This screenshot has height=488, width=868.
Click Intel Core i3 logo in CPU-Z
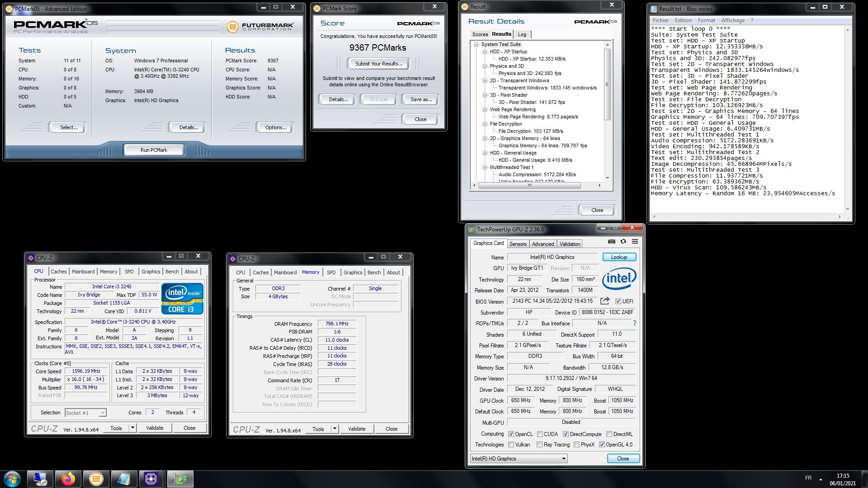click(182, 299)
